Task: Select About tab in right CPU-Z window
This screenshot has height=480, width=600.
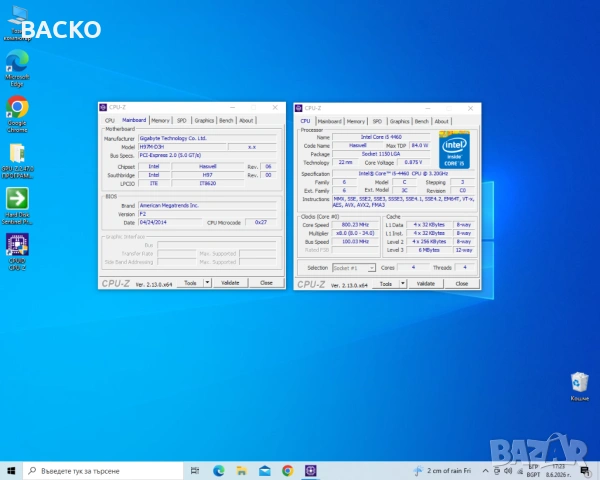Action: click(x=442, y=121)
